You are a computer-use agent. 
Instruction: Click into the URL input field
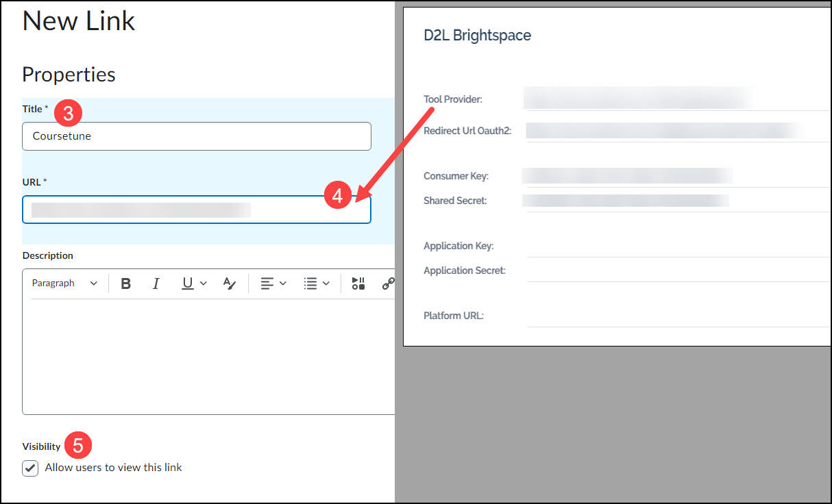pos(197,210)
